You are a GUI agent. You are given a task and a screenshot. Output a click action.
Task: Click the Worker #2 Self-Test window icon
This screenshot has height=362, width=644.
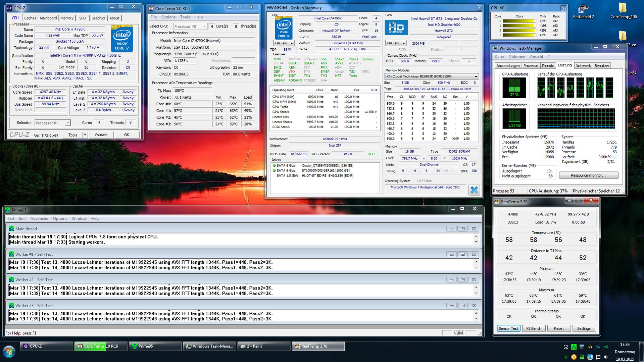tap(11, 280)
